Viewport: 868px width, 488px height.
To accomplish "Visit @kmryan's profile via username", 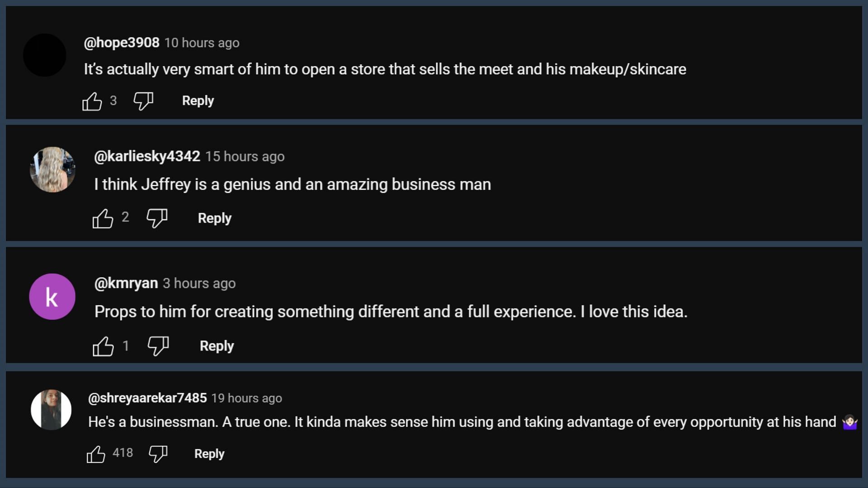I will [126, 283].
